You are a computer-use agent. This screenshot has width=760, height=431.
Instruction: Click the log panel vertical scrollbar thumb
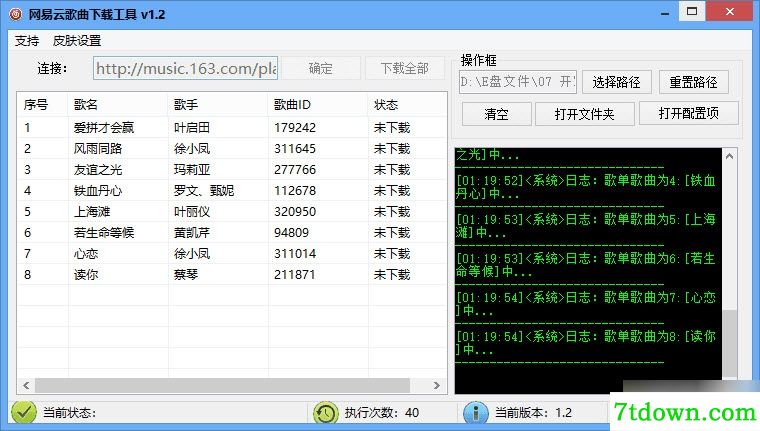tap(729, 344)
